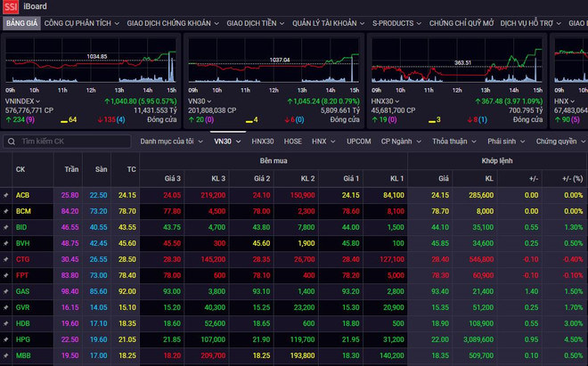The height and width of the screenshot is (366, 588).
Task: Open Phái sinh derivatives dropdown
Action: [x=506, y=142]
